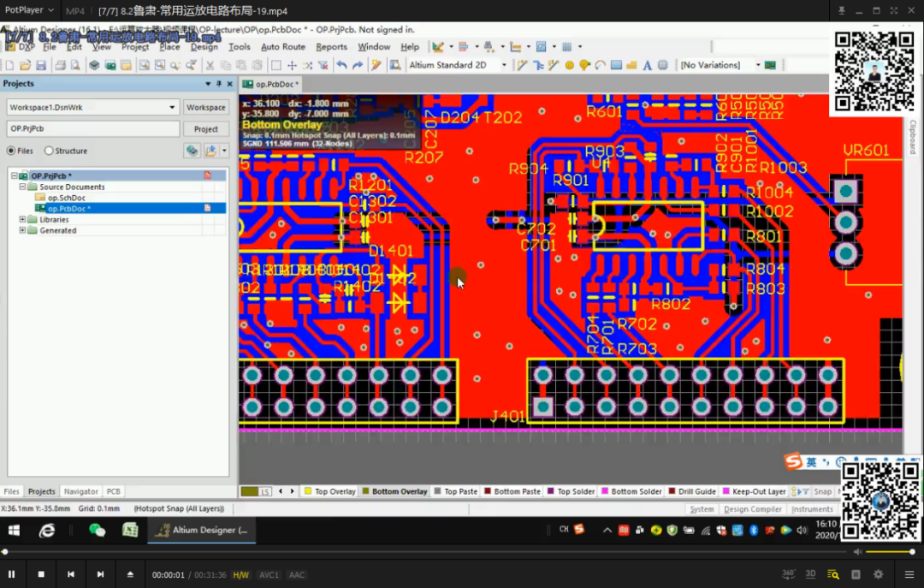Collapse the OP.PrjPcb project tree node
The image size is (924, 588).
point(15,175)
